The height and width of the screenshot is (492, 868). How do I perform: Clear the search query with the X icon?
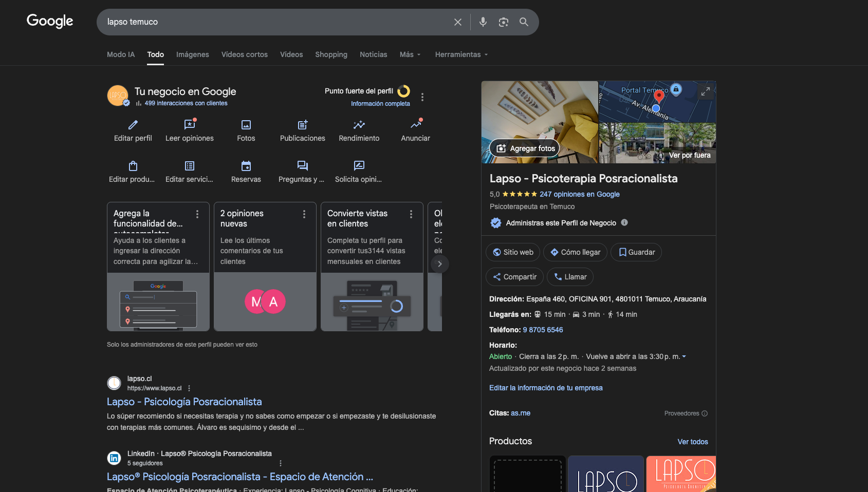pyautogui.click(x=457, y=22)
